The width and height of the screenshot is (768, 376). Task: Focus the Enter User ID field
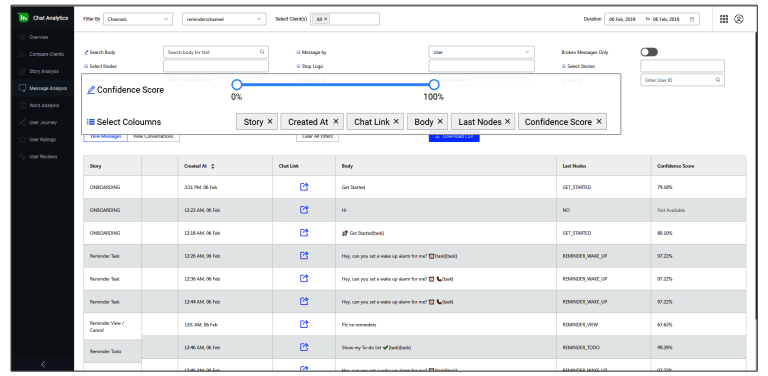click(x=682, y=80)
